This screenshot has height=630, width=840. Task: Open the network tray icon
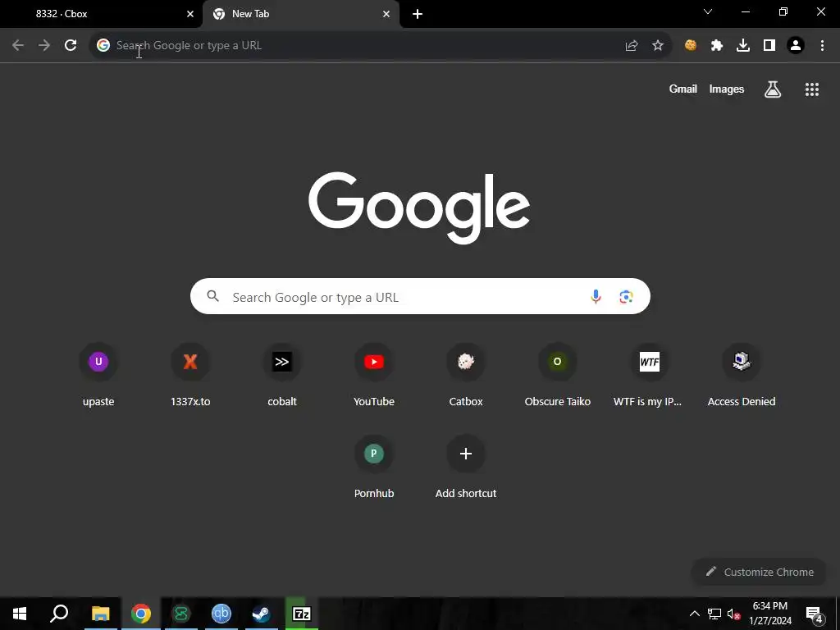click(x=714, y=614)
